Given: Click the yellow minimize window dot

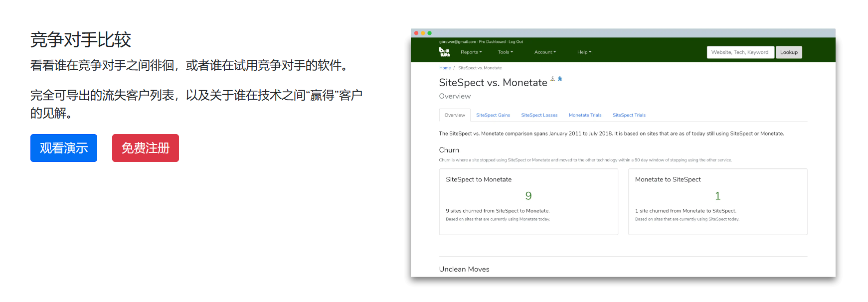Looking at the screenshot, I should pos(423,33).
